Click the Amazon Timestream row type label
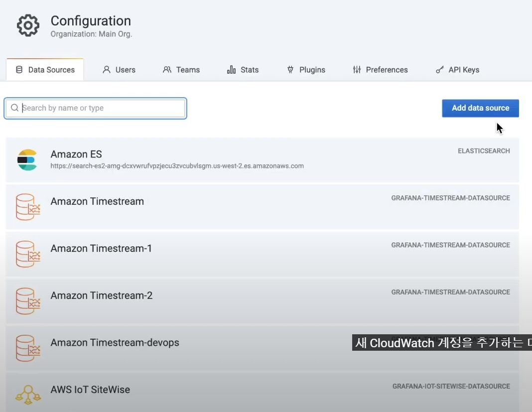Viewport: 532px width, 412px height. 451,198
